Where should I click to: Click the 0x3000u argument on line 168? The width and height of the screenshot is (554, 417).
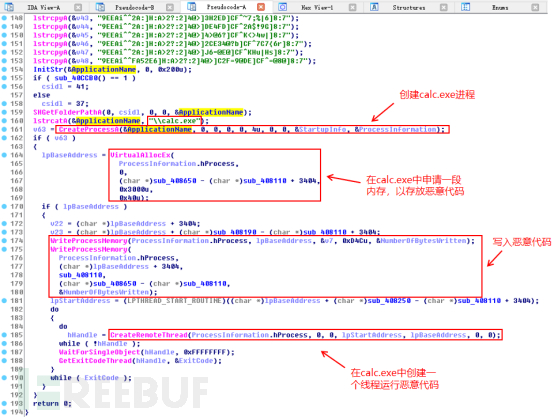136,189
